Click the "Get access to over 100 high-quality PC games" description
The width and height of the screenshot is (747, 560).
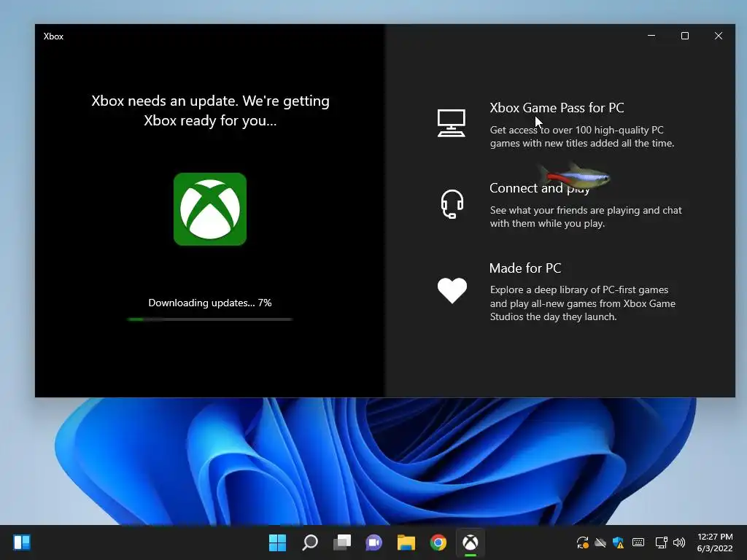coord(582,136)
